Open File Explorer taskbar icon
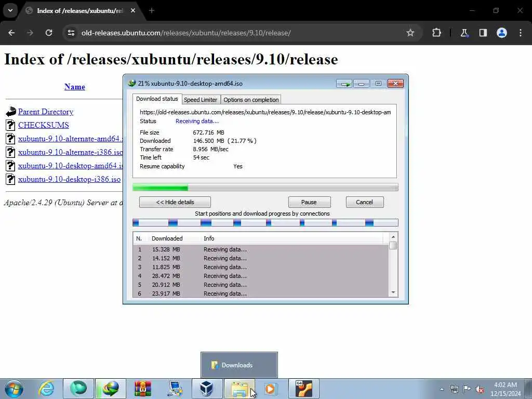Image resolution: width=532 pixels, height=399 pixels. tap(239, 389)
